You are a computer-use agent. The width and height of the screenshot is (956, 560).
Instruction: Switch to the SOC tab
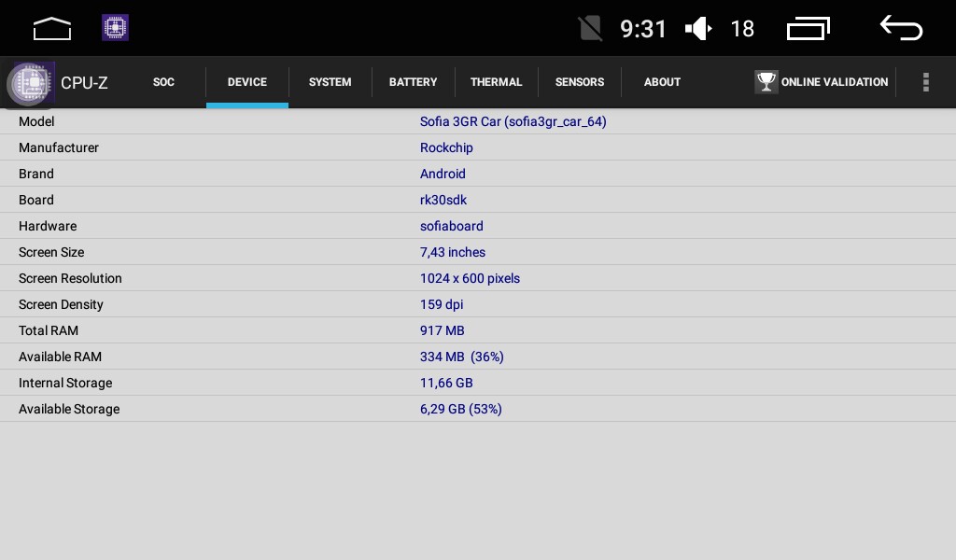163,82
